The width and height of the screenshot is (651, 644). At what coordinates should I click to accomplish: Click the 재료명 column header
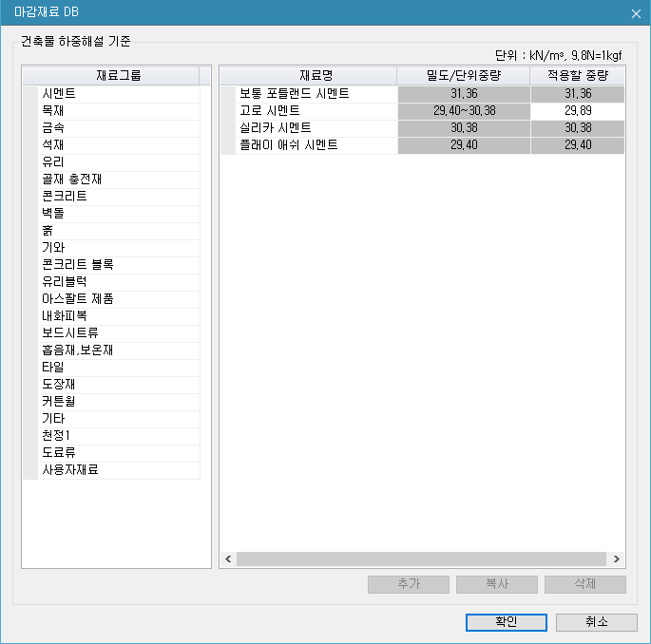[309, 76]
